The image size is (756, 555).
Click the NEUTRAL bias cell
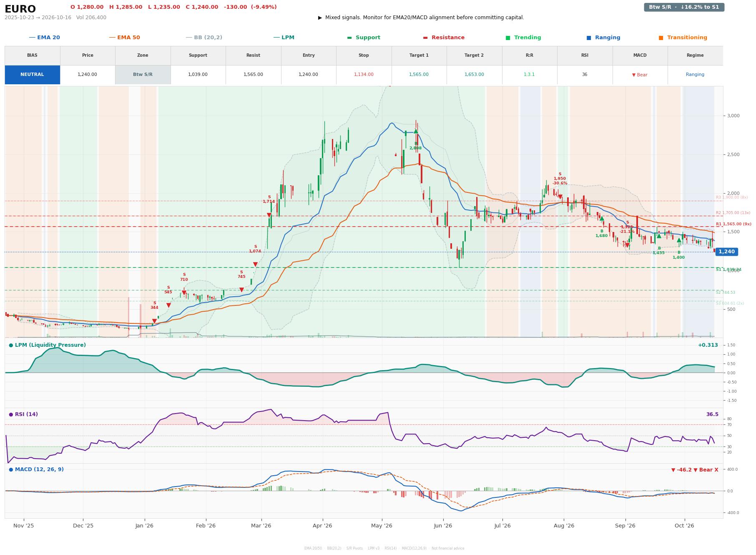tap(32, 75)
